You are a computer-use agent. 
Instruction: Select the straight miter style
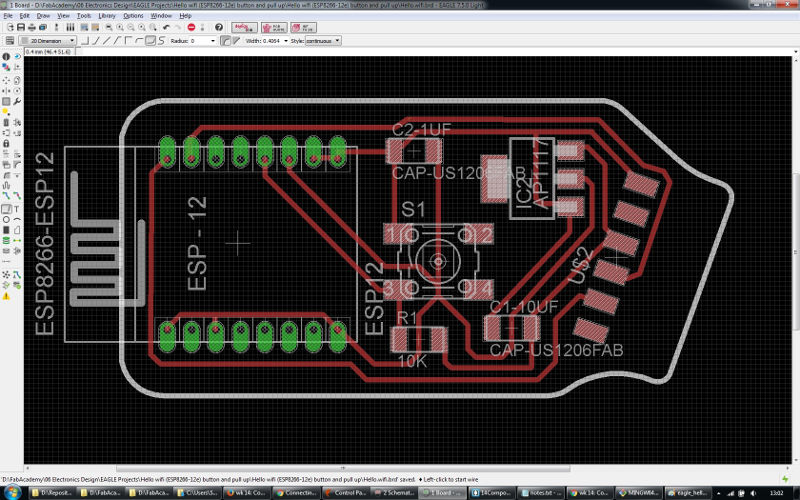pos(236,41)
